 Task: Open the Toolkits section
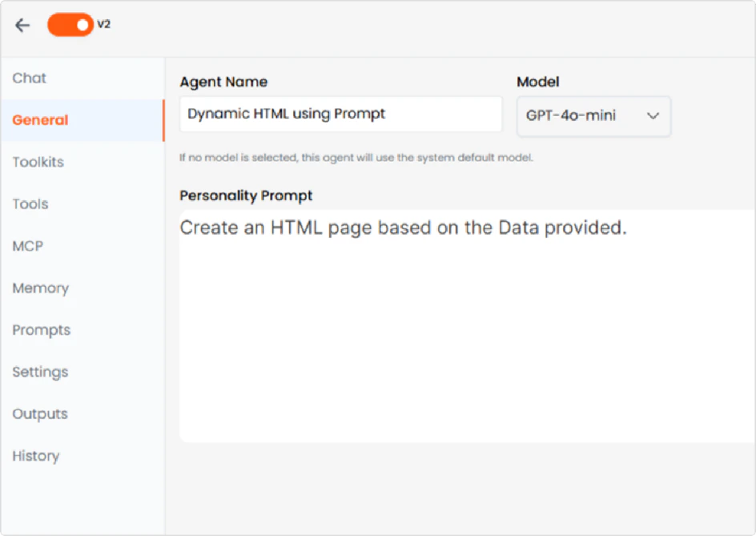pyautogui.click(x=38, y=162)
